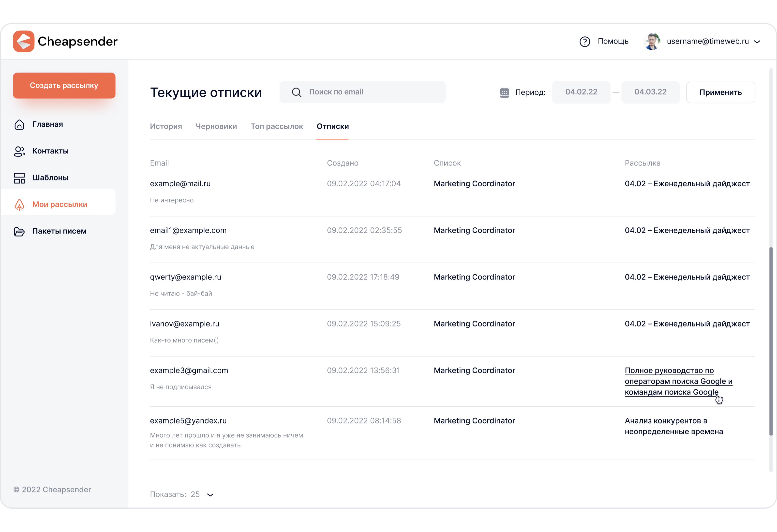Click the Помощь link text
777x532 pixels.
tap(613, 41)
